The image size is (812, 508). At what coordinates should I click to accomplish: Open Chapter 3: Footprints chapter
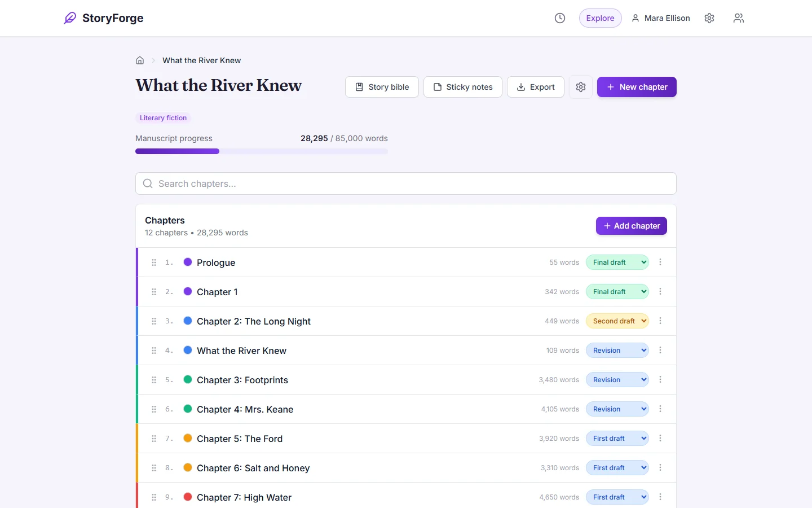(x=242, y=380)
